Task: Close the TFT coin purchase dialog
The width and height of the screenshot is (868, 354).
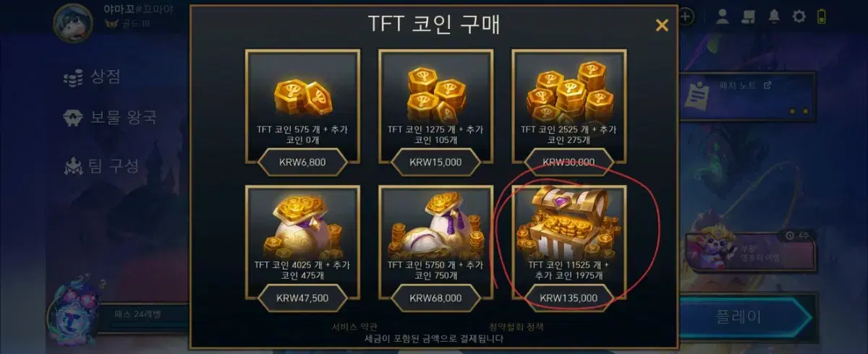Action: [x=661, y=25]
